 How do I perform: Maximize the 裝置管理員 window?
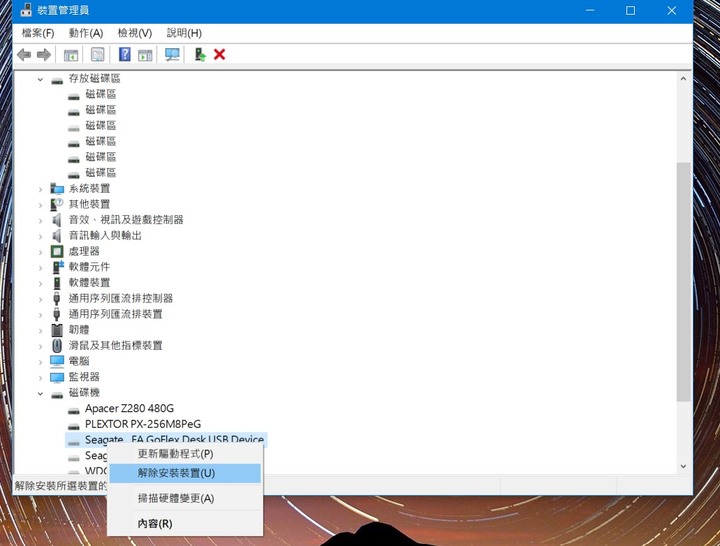pos(630,11)
